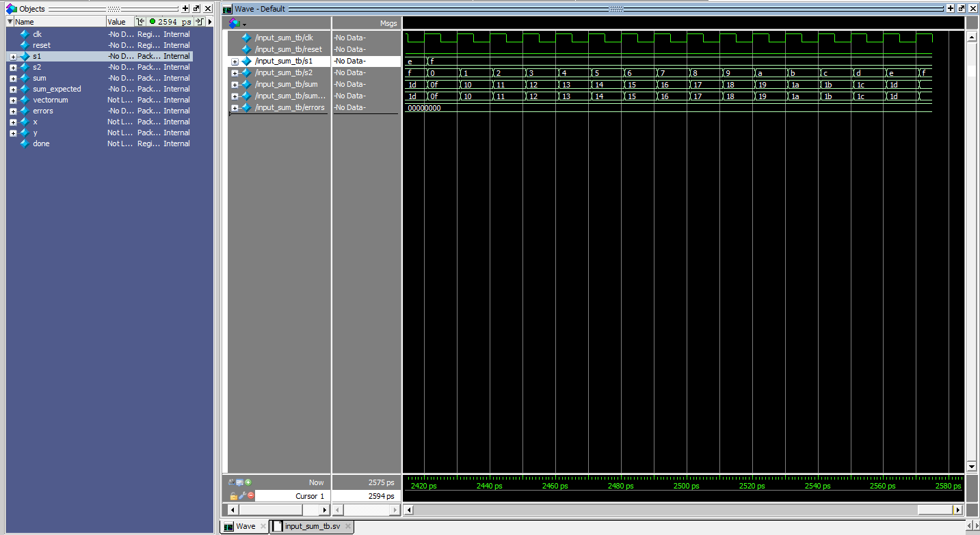Screen dimensions: 980x535
Task: Expand vectornum in the Objects list
Action: (13, 100)
